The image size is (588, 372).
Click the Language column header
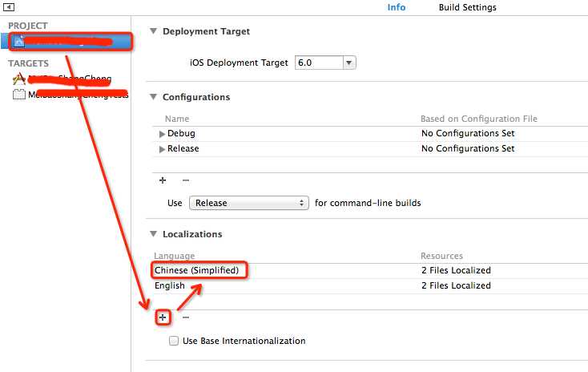pos(174,256)
